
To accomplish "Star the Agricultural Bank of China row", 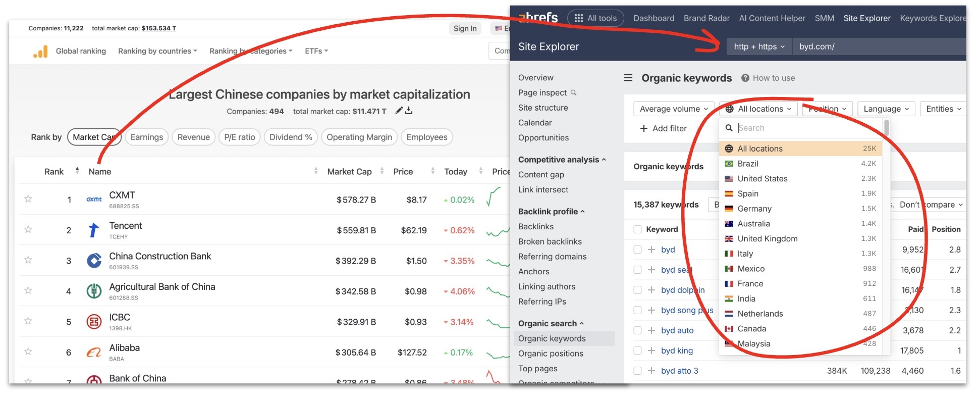I will 28,290.
